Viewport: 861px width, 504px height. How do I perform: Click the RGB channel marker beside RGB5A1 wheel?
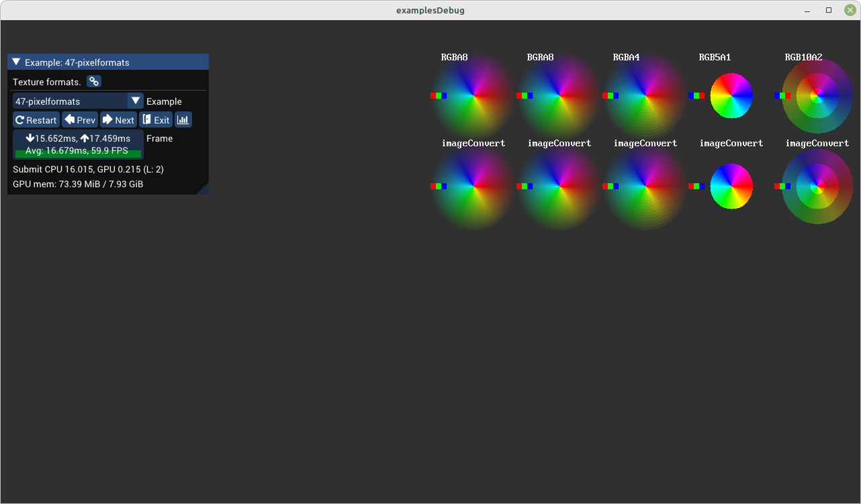tap(696, 95)
